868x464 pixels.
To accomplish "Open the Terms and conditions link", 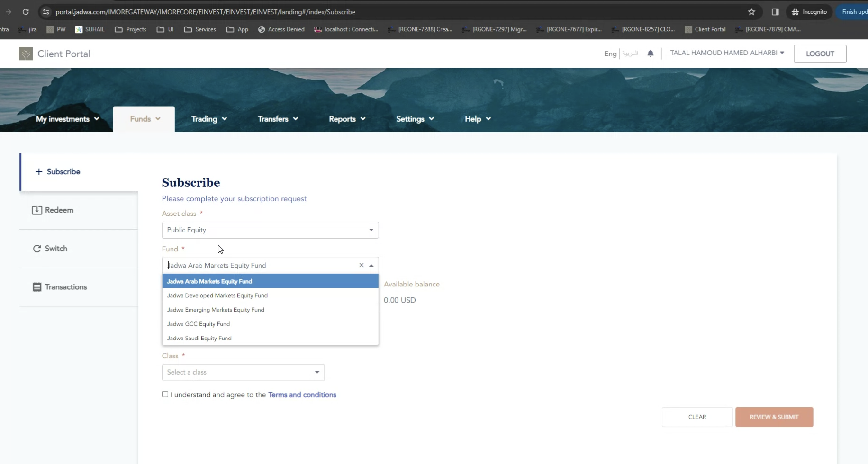I will (302, 395).
